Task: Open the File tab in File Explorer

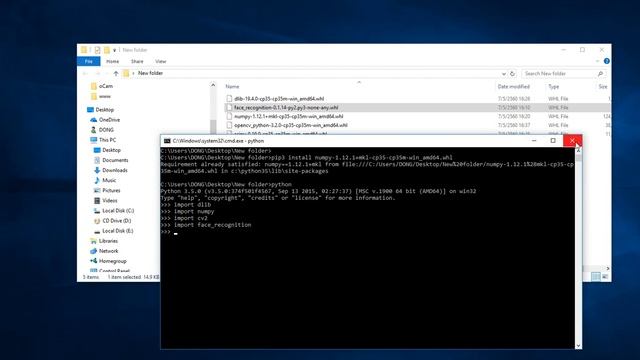Action: point(89,61)
